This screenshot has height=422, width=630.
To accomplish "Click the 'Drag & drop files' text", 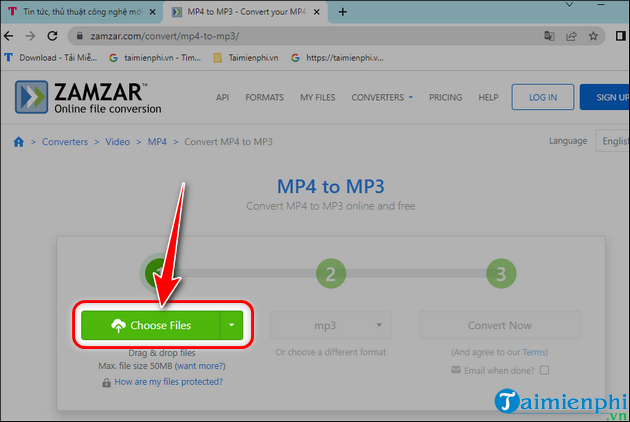I will 162,353.
